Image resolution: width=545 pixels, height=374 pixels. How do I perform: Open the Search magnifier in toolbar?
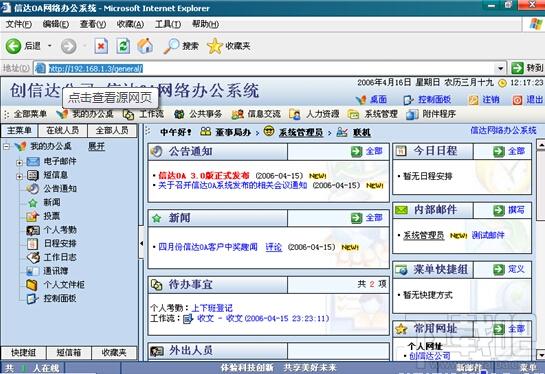(x=181, y=46)
